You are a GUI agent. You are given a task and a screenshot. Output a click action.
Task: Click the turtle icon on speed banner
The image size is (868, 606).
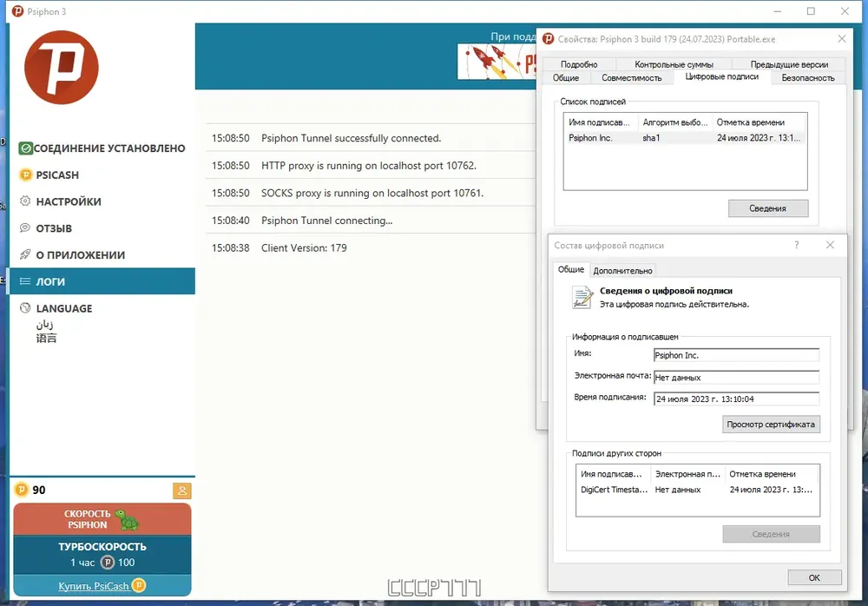[x=128, y=519]
